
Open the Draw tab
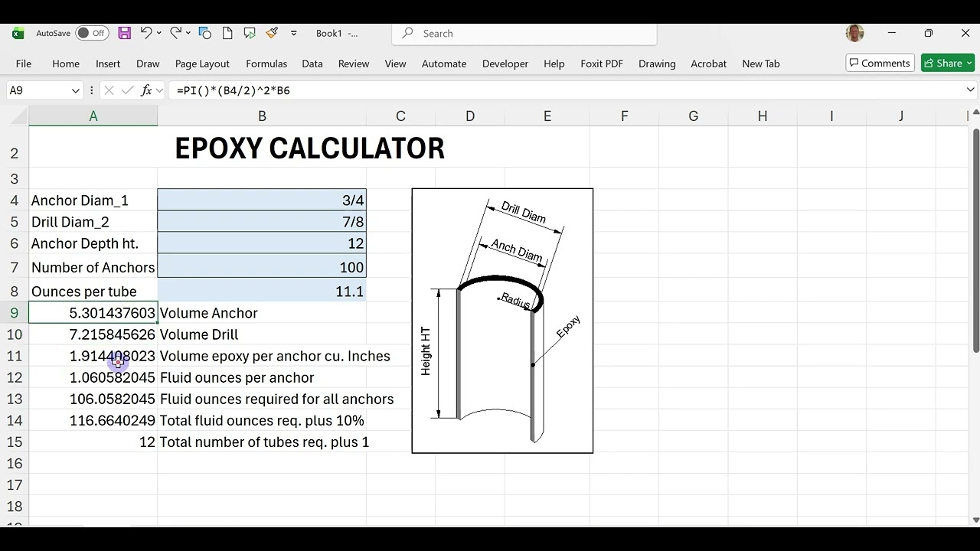coord(148,64)
